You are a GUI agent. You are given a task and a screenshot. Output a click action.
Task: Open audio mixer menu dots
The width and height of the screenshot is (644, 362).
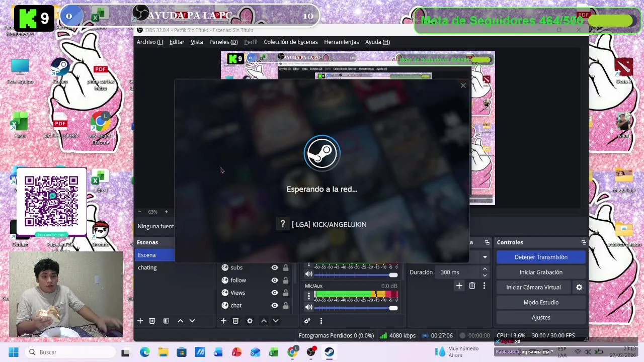pos(321,321)
